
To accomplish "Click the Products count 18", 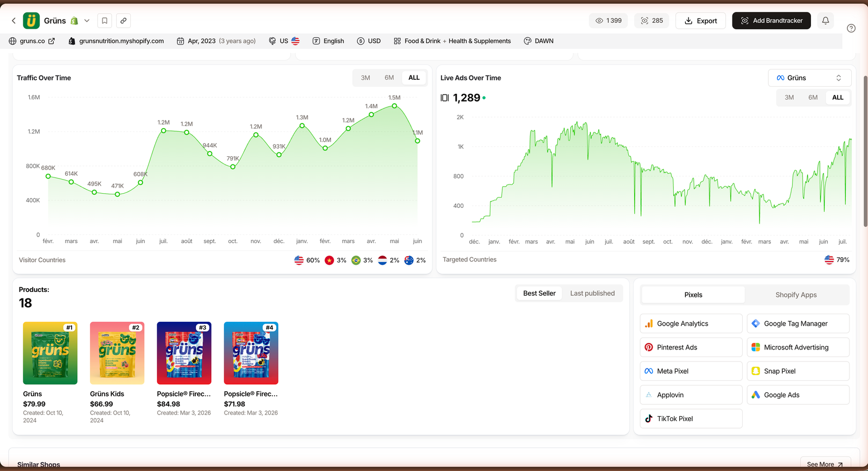I will click(x=25, y=303).
